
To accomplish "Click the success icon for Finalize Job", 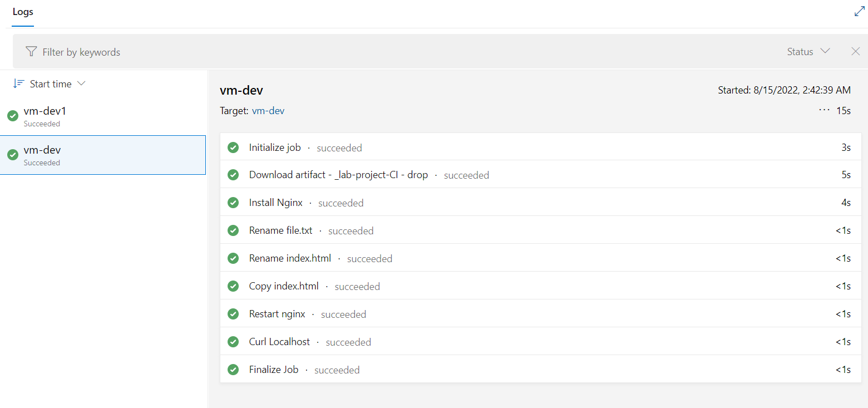I will point(233,370).
